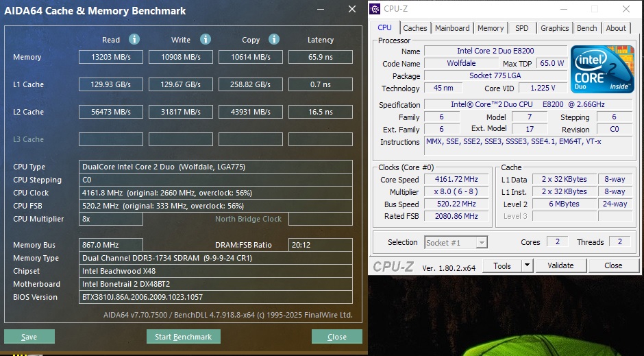Click the Memory Bus 867.0 MHz field
Image resolution: width=644 pixels, height=356 pixels.
pyautogui.click(x=111, y=245)
